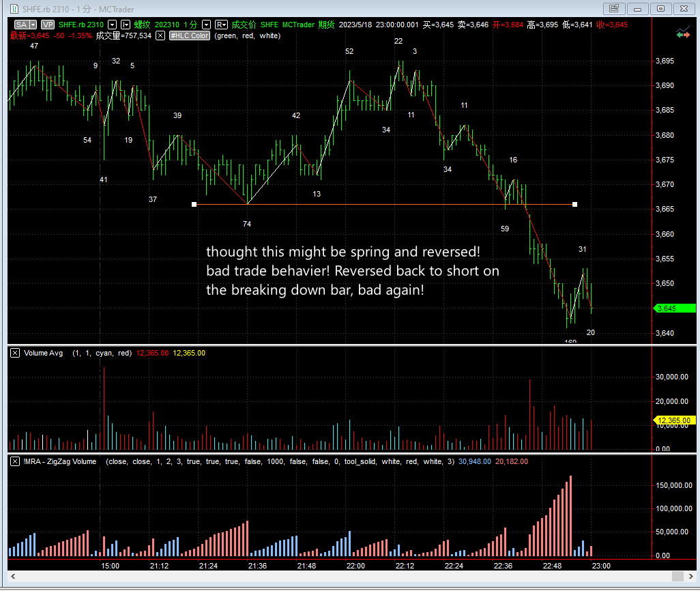Click the wave volume label 59
The height and width of the screenshot is (591, 700).
tap(504, 229)
